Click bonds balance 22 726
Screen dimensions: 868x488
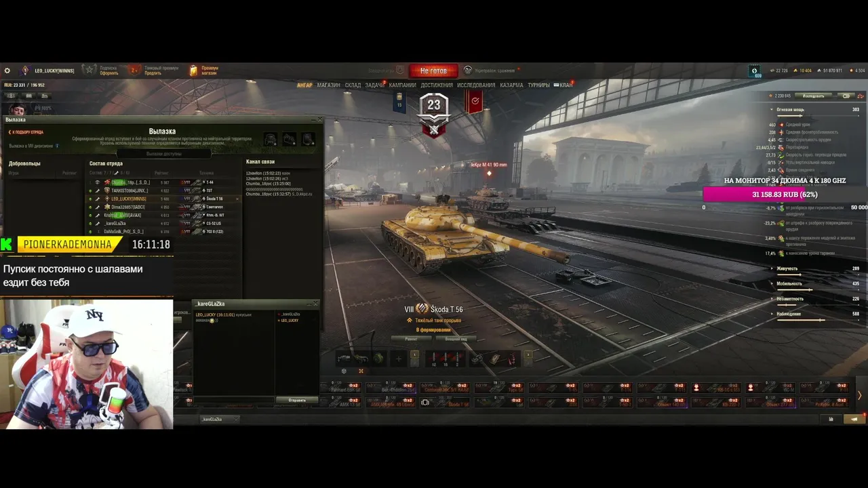(x=779, y=70)
